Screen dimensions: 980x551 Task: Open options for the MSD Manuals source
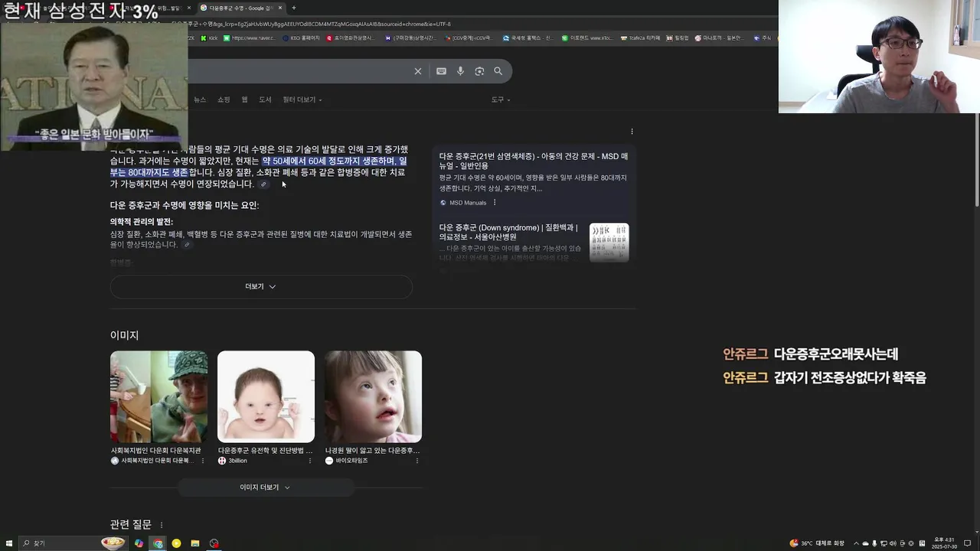pyautogui.click(x=495, y=203)
